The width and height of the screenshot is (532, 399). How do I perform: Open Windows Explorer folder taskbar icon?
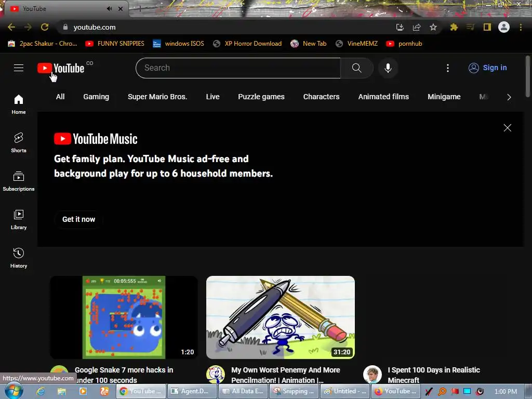61,391
